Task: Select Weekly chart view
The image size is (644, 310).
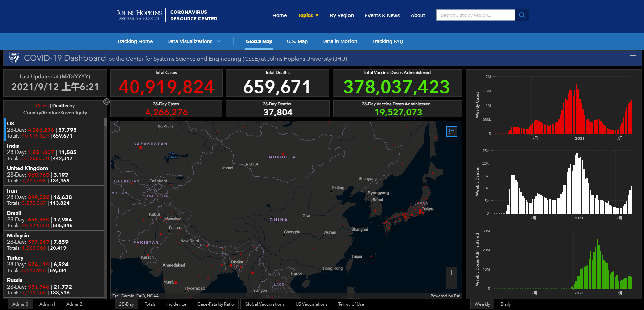Action: point(482,304)
